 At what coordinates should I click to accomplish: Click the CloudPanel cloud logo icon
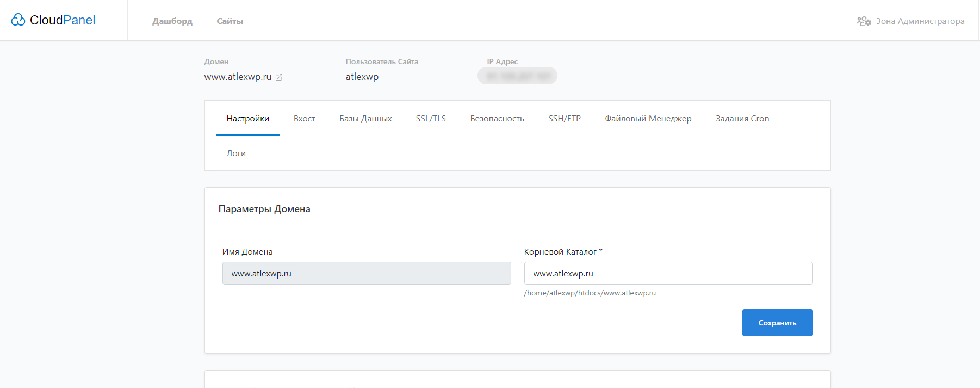click(x=18, y=20)
